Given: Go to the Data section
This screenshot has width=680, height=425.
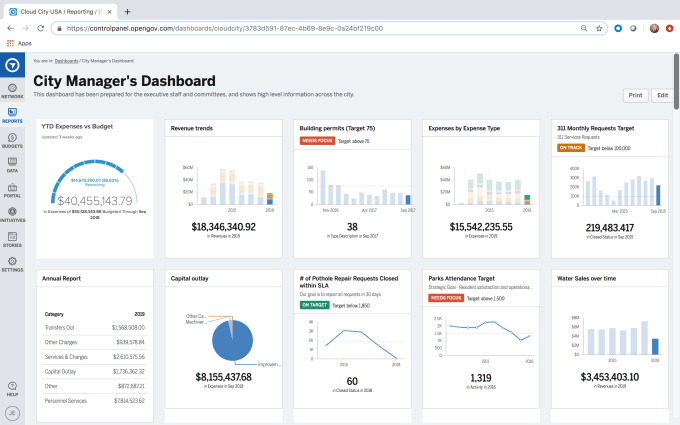Looking at the screenshot, I should point(12,164).
